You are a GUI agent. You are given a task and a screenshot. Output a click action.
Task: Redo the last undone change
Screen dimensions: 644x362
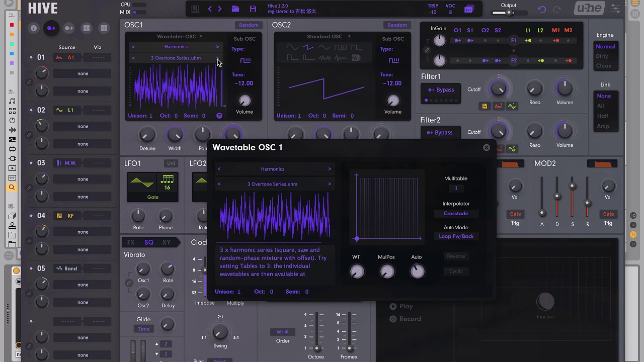(x=557, y=10)
